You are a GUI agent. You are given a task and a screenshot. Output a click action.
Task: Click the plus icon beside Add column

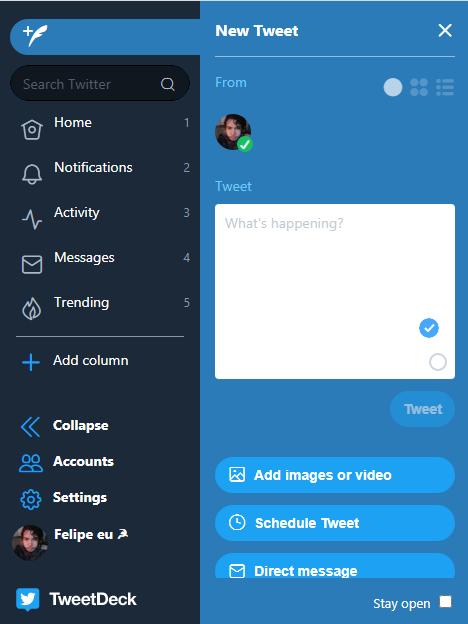[x=31, y=362]
